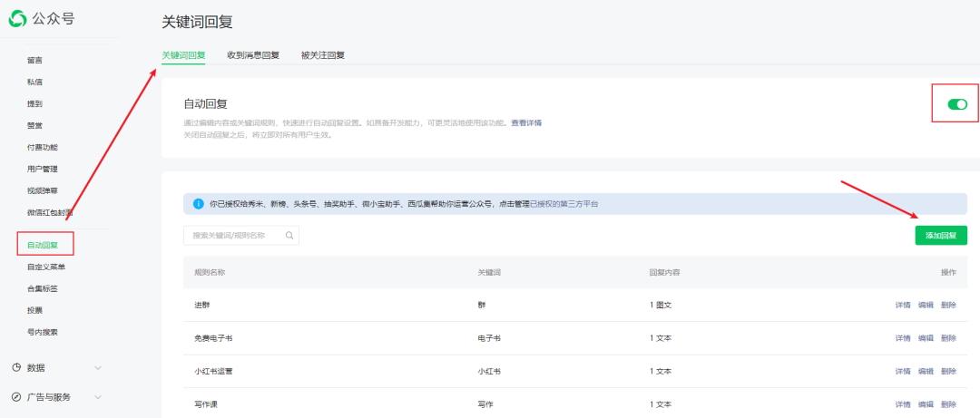Screen dimensions: 980x418
Task: Click keyword cell 写作
Action: (485, 404)
